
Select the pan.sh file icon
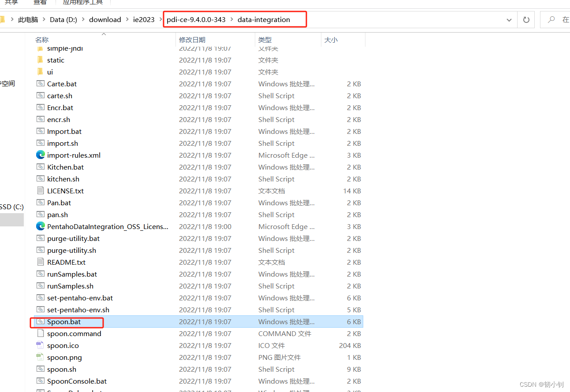(x=40, y=214)
